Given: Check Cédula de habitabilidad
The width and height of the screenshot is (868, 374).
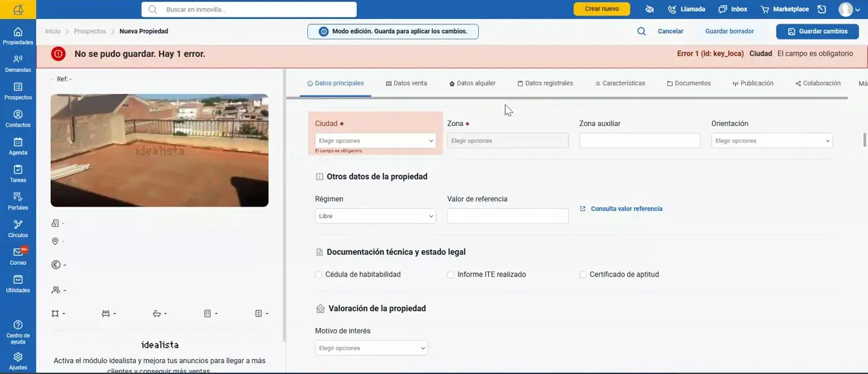Looking at the screenshot, I should click(x=319, y=275).
